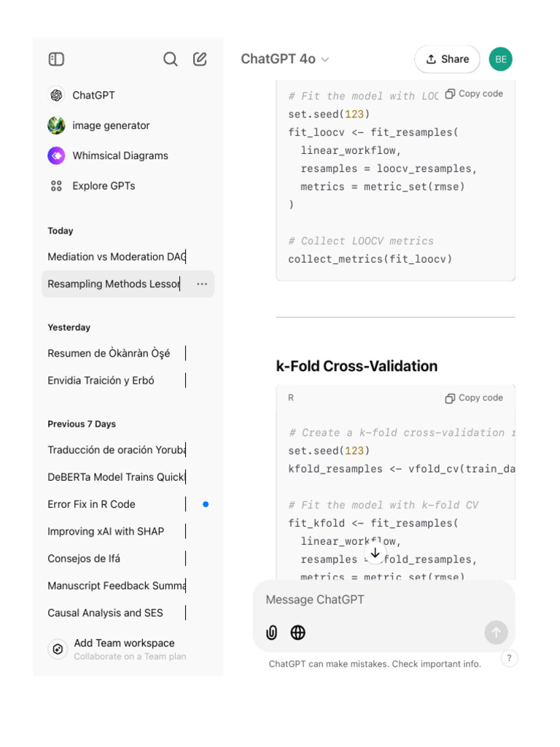Image resolution: width=560 pixels, height=747 pixels.
Task: Open the search chats magnifier
Action: [171, 59]
